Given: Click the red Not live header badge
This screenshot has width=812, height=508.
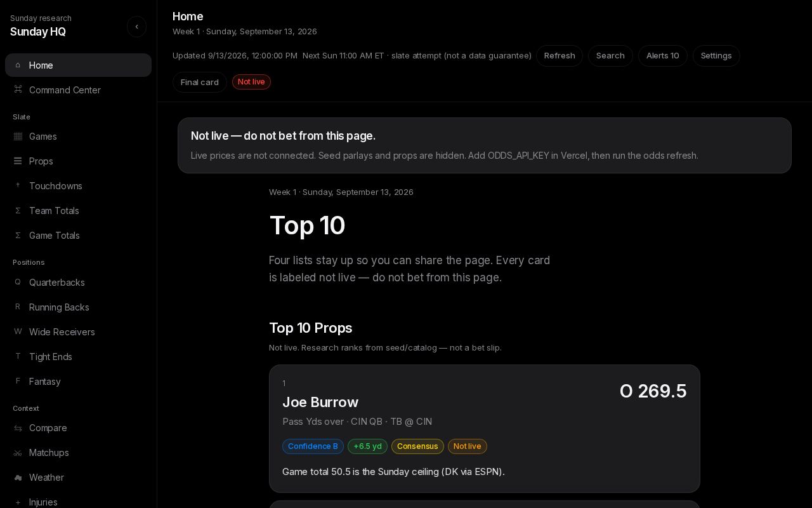Looking at the screenshot, I should 251,82.
